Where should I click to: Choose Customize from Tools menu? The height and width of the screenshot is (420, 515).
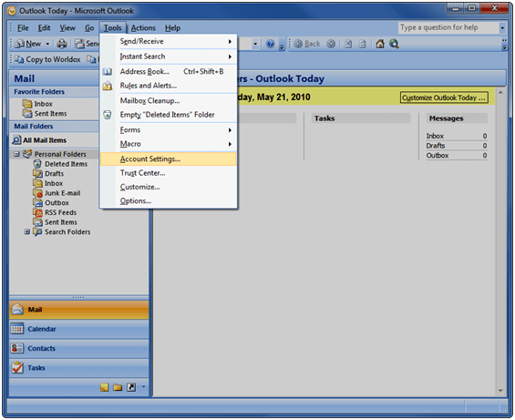tap(168, 187)
